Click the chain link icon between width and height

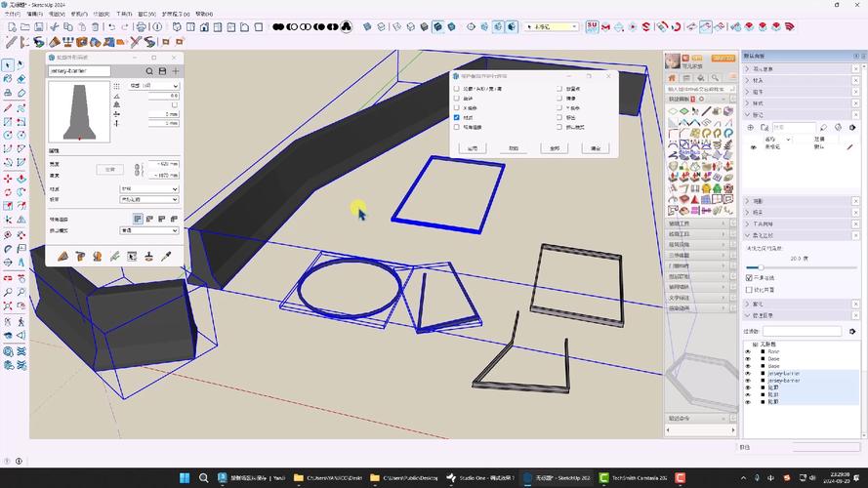pyautogui.click(x=139, y=169)
